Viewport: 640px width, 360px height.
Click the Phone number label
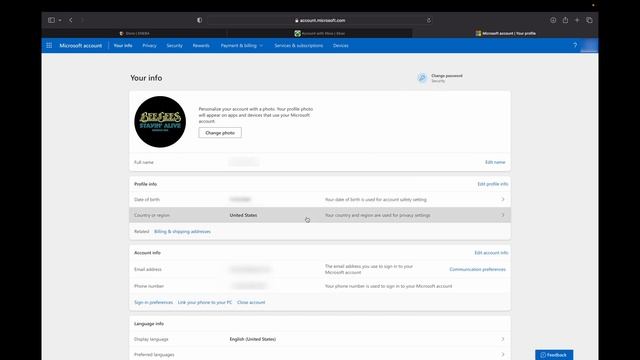tap(149, 286)
